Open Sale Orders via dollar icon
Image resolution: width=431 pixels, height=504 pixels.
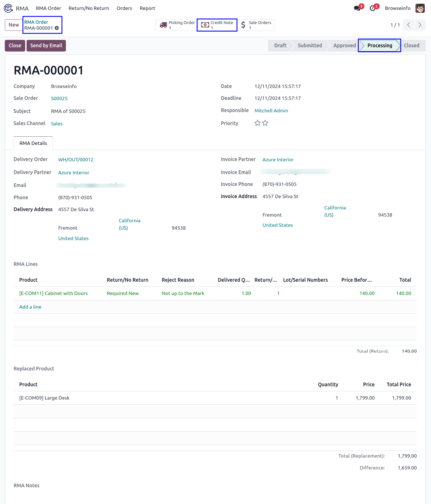(243, 25)
